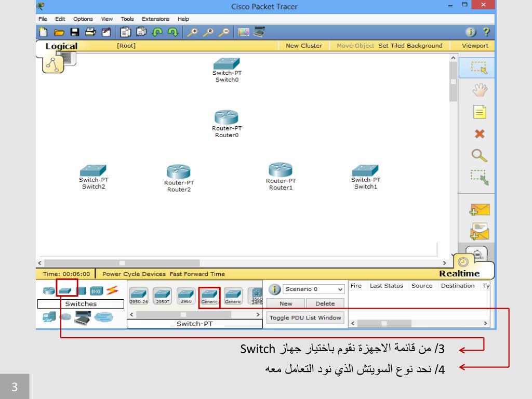Click the New scenario button
532x399 pixels.
[x=286, y=303]
